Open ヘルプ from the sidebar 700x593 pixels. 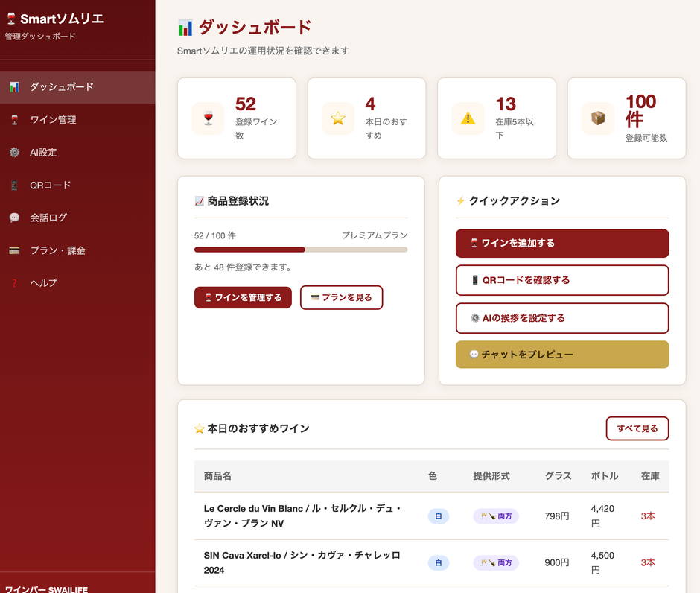point(77,283)
